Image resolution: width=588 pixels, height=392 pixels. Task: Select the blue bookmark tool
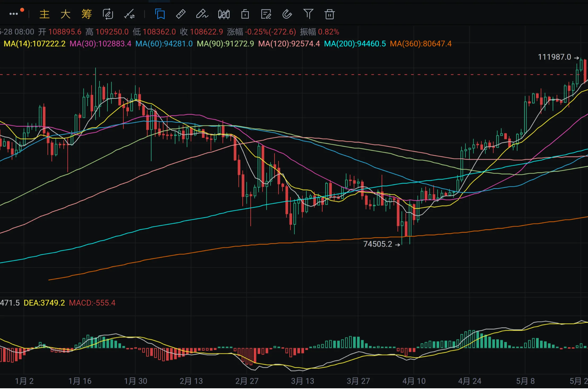[x=160, y=14]
